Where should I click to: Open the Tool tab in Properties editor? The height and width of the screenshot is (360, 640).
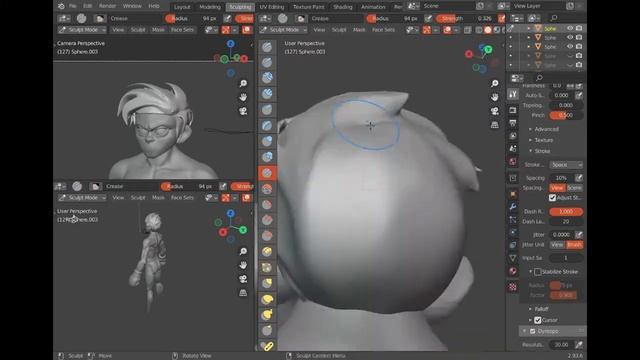click(x=513, y=94)
